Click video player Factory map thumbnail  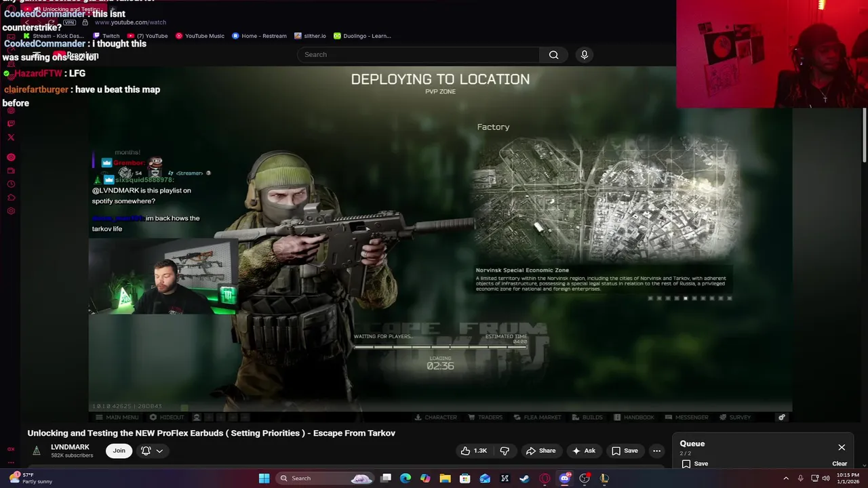tap(607, 200)
